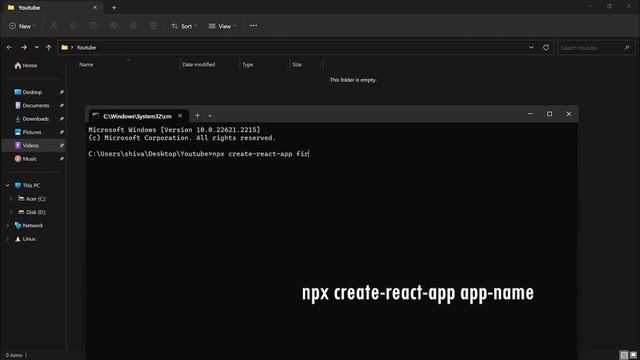Image resolution: width=640 pixels, height=360 pixels.
Task: Maximize the terminal window
Action: pyautogui.click(x=549, y=114)
